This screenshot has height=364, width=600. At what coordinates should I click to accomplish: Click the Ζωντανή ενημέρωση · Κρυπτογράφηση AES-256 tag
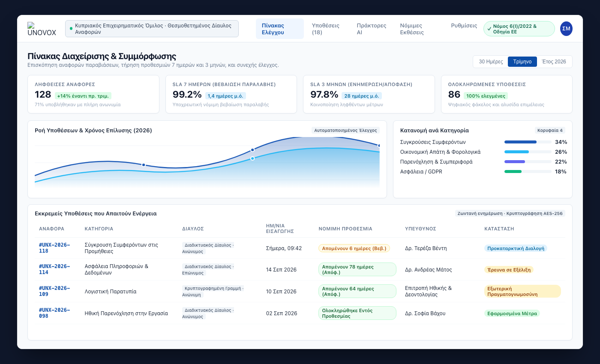point(510,213)
